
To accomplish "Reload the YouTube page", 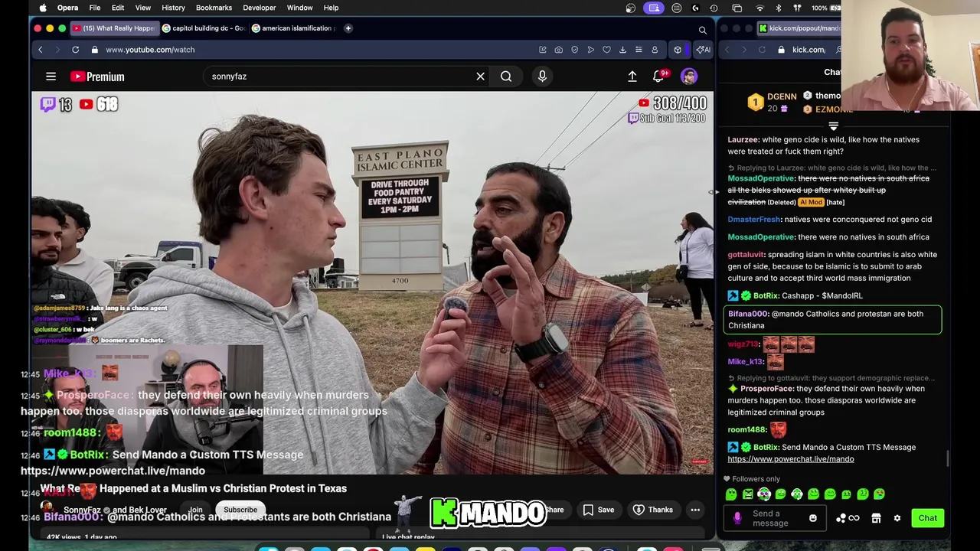I will pyautogui.click(x=75, y=50).
